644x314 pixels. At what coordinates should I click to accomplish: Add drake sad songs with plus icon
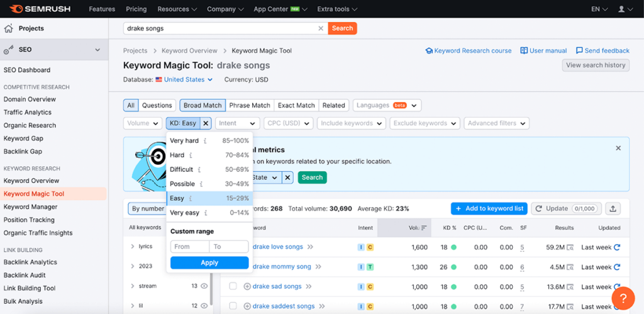coord(247,286)
